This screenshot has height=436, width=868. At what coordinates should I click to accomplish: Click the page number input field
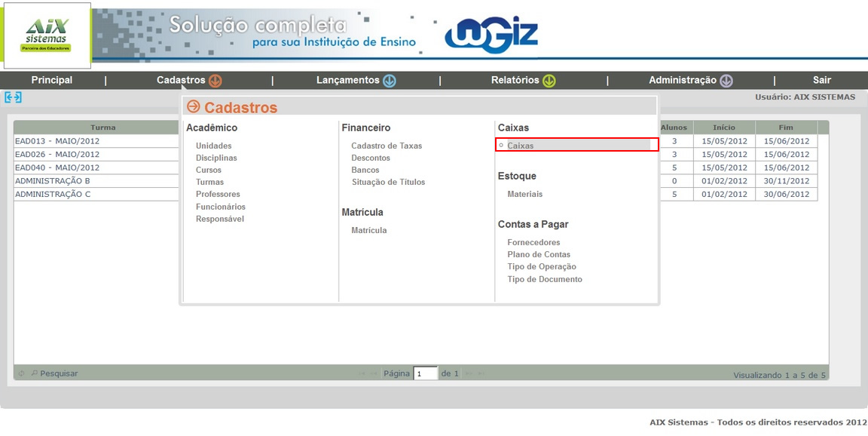[x=426, y=373]
